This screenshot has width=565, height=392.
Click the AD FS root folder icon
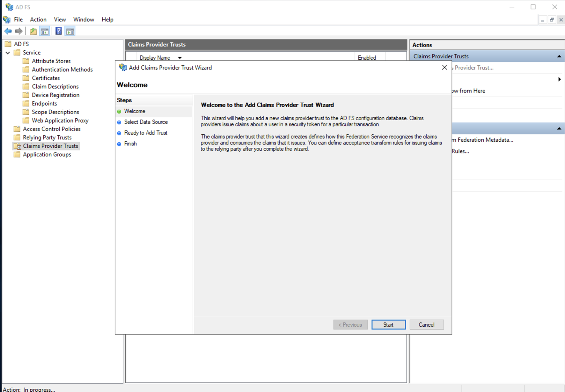8,44
